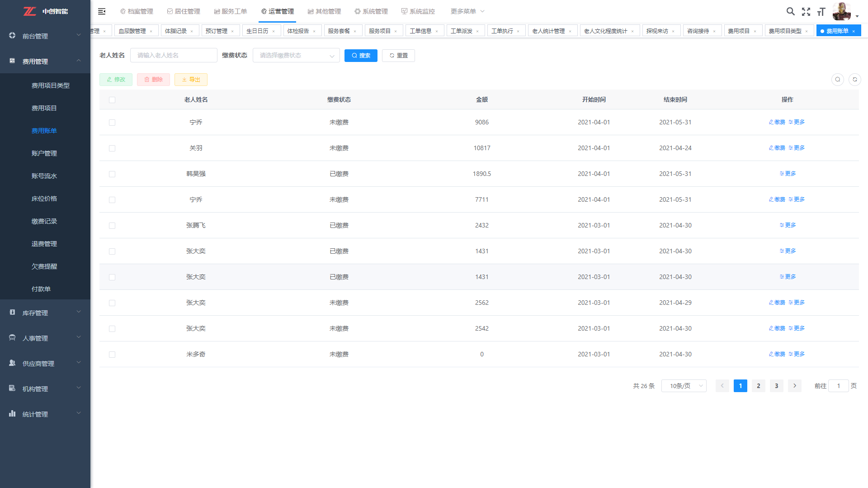Switch to the 系统管理 top menu

click(x=371, y=11)
